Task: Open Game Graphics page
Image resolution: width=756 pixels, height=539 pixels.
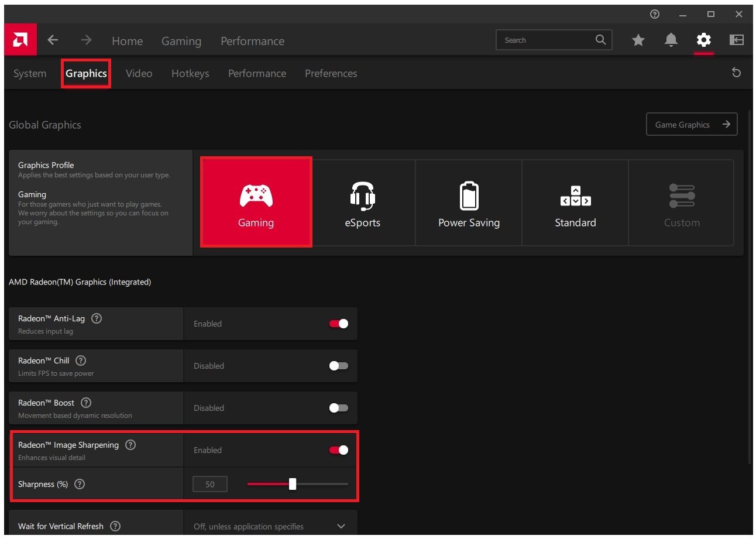Action: (x=692, y=124)
